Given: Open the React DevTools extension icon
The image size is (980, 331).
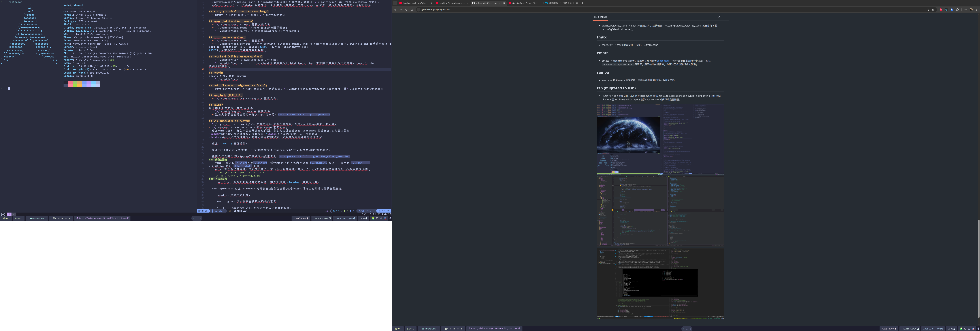Looking at the screenshot, I should [x=946, y=10].
